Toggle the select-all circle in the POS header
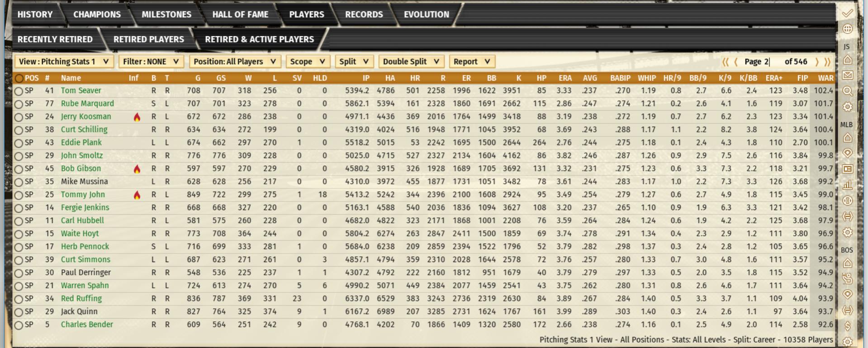 (19, 78)
